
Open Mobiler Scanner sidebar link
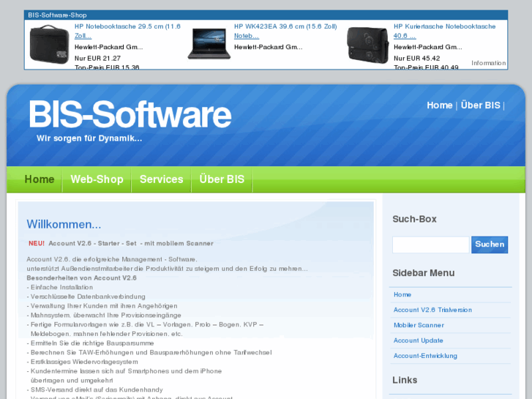tap(419, 325)
